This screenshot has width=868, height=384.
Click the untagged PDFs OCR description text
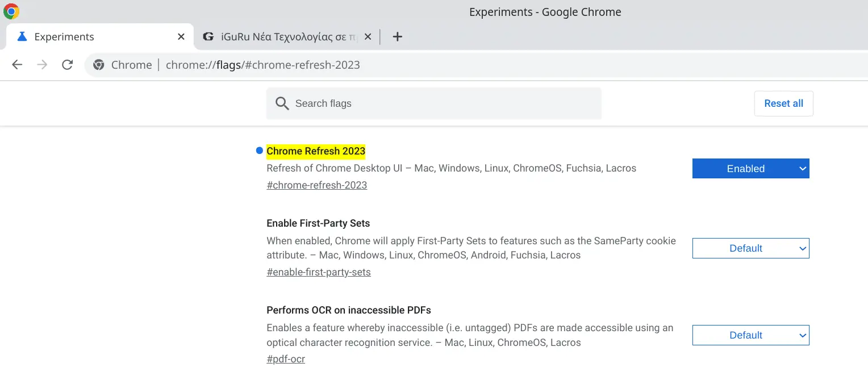(470, 335)
